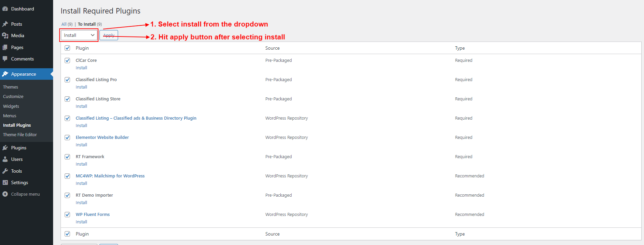Screen dimensions: 644x245
Task: Click the RT Framework plugin name
Action: (x=90, y=156)
